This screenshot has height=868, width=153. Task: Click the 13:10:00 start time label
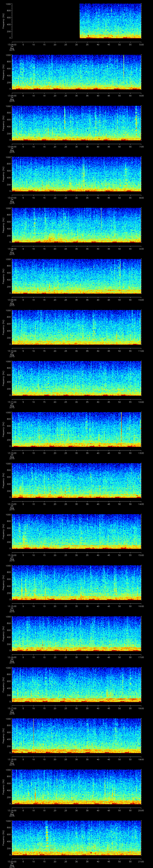[x=12, y=351]
